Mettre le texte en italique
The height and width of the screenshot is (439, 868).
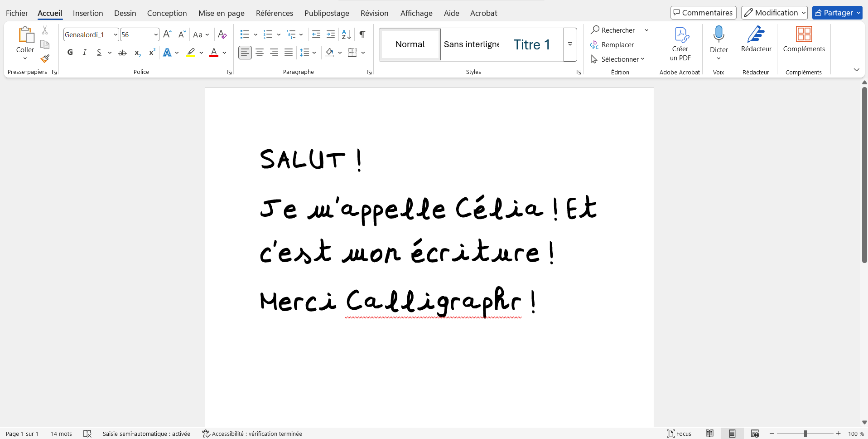(84, 53)
